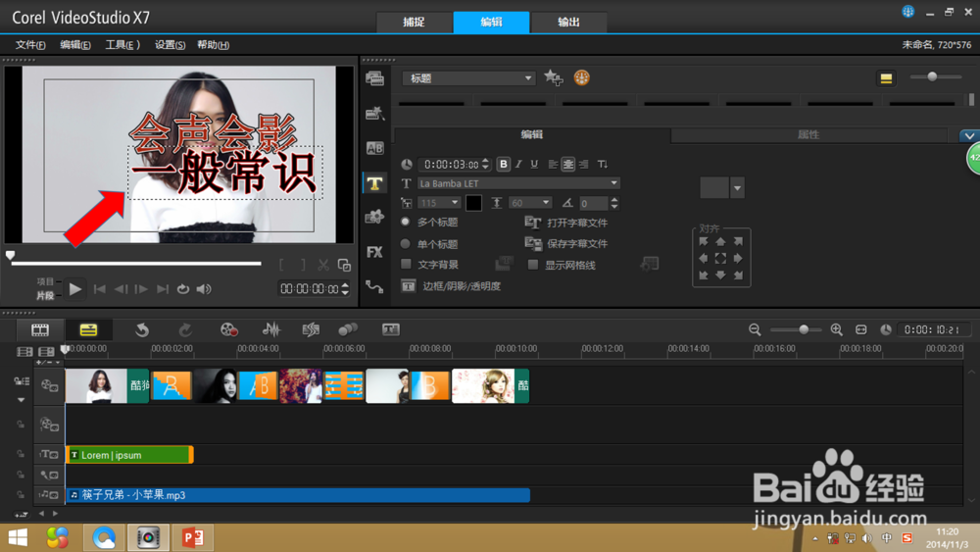Open the font color swatch
980x552 pixels.
473,203
